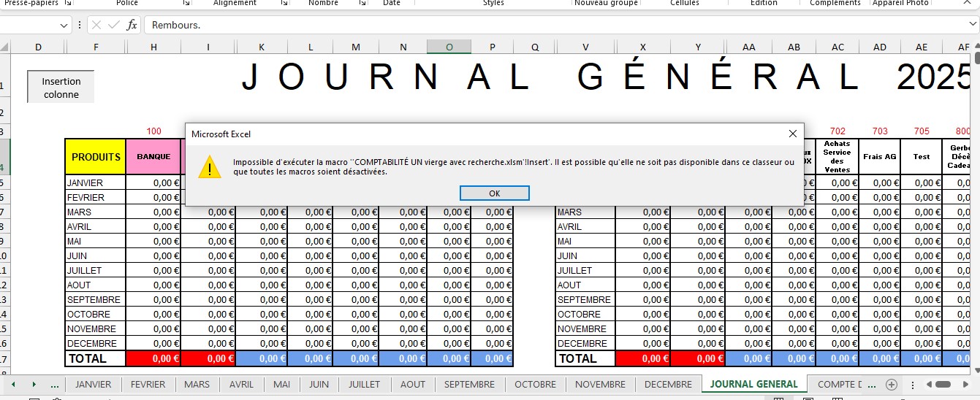Add a new sheet with plus icon

(891, 384)
